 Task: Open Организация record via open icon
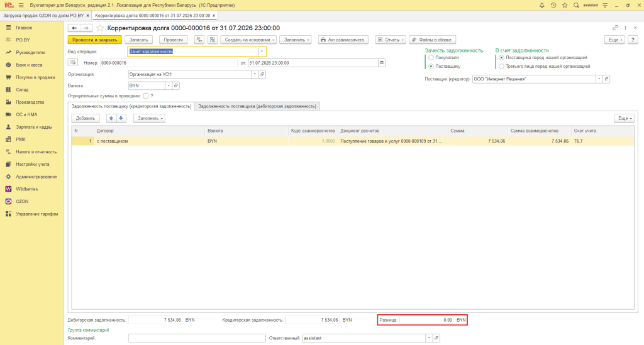click(262, 74)
